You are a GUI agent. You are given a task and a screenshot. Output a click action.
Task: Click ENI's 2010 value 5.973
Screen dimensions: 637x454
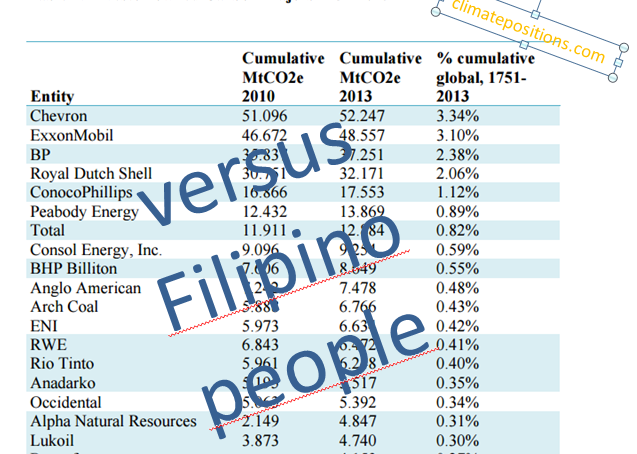(x=260, y=326)
